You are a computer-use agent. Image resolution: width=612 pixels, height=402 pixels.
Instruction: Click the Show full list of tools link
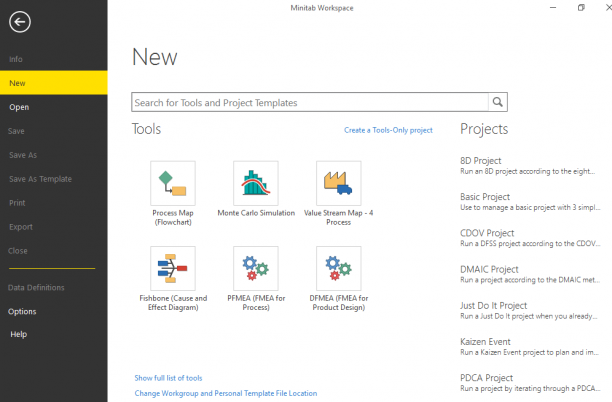(x=168, y=378)
